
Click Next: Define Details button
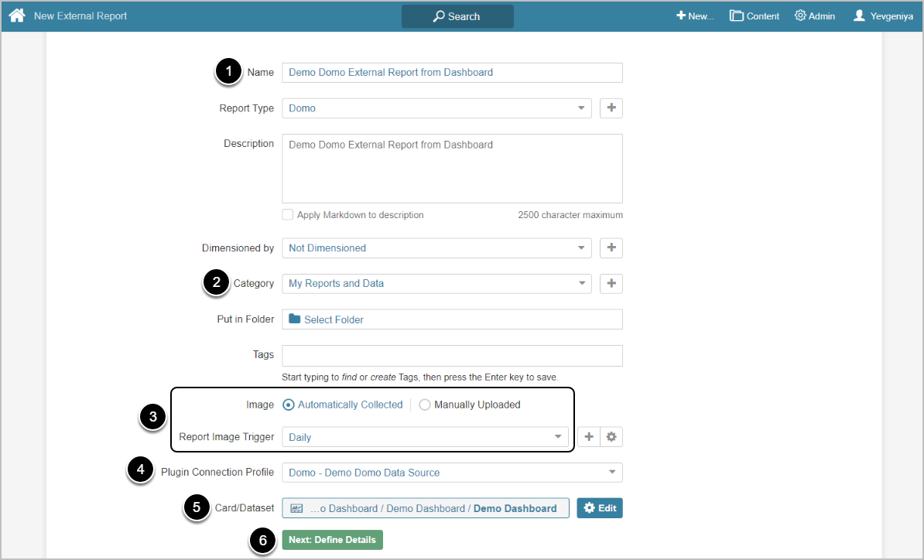coord(332,539)
